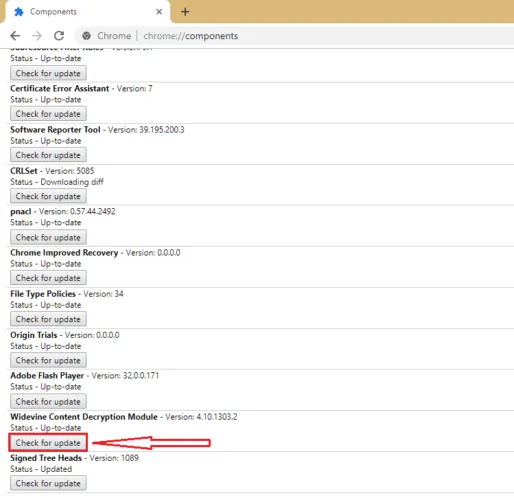514x500 pixels.
Task: Check for update for File Type Policies
Action: (48, 319)
